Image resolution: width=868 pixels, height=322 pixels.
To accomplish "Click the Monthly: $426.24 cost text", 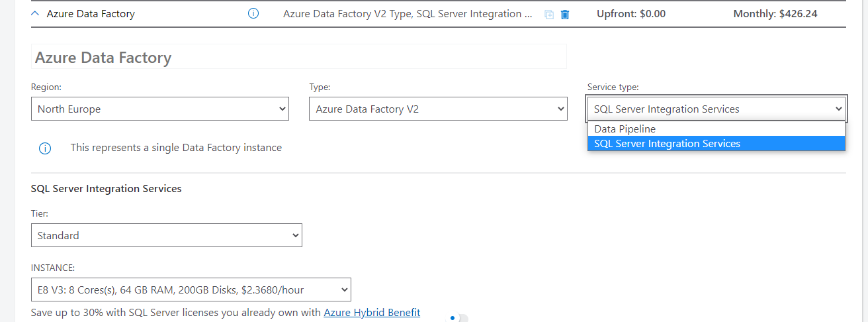I will coord(775,13).
